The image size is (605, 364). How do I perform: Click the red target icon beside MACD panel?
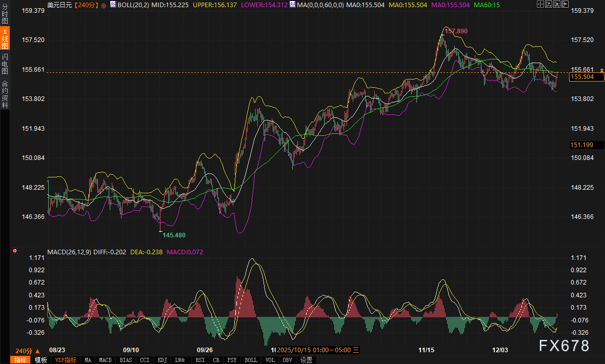click(15, 251)
